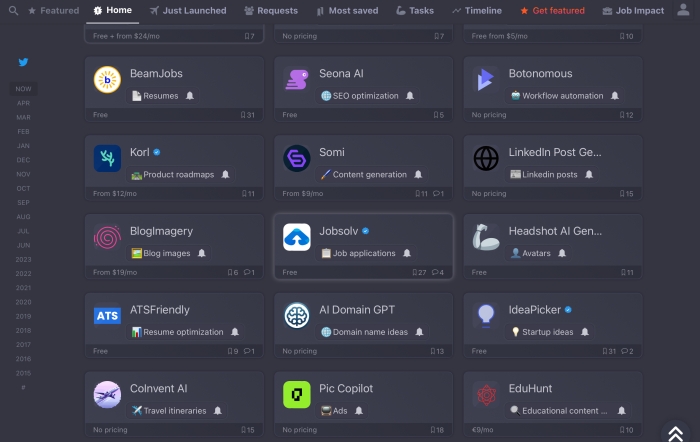Open the Timeline tab
This screenshot has width=700, height=442.
click(477, 10)
